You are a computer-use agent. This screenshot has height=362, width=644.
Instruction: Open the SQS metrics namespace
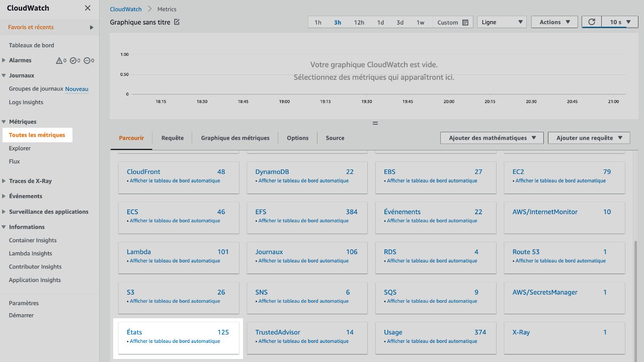[390, 292]
